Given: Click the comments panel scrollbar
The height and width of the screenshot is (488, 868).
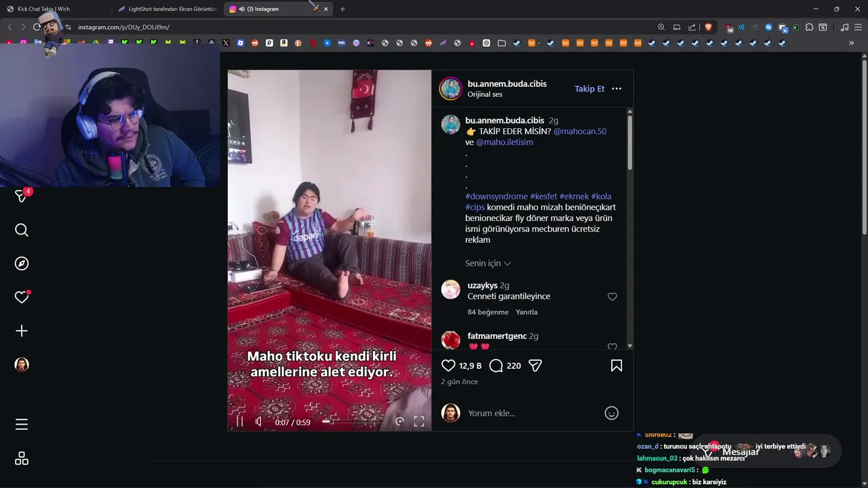Looking at the screenshot, I should point(630,142).
